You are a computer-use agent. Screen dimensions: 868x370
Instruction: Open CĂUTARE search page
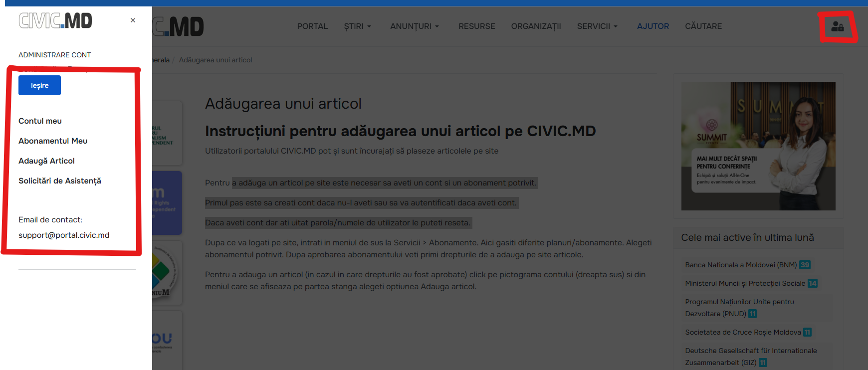coord(703,26)
